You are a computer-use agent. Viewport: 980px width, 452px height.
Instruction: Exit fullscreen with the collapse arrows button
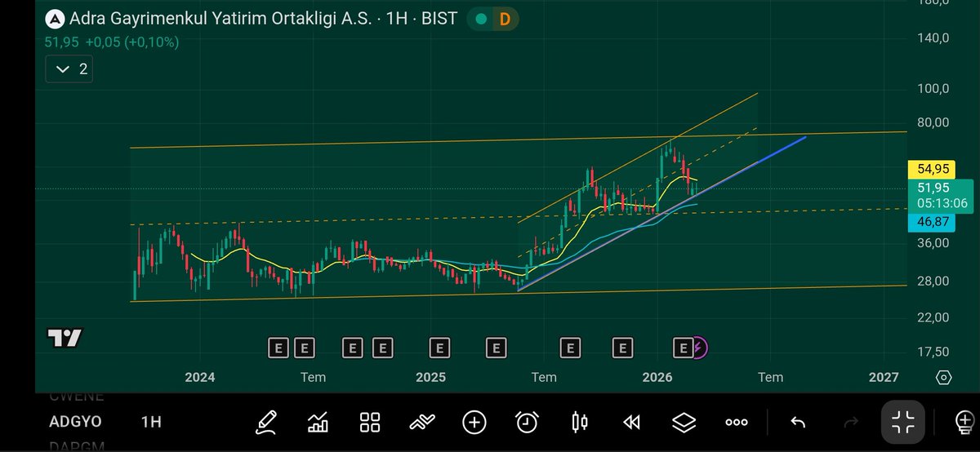click(903, 422)
